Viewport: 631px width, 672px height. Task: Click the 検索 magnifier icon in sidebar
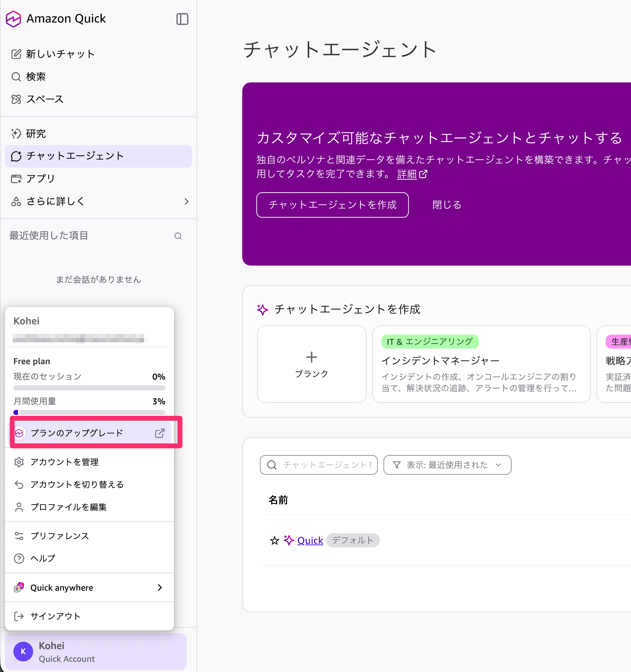[16, 76]
